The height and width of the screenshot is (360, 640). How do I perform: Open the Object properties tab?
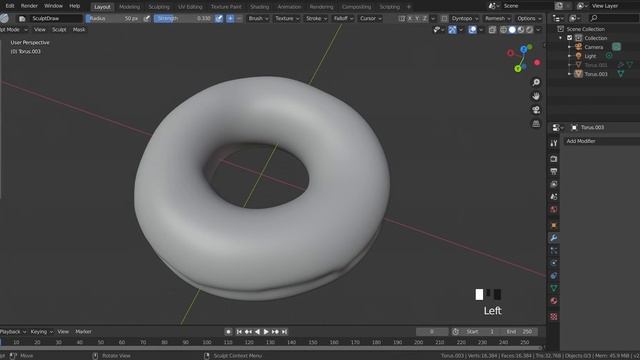[x=553, y=225]
